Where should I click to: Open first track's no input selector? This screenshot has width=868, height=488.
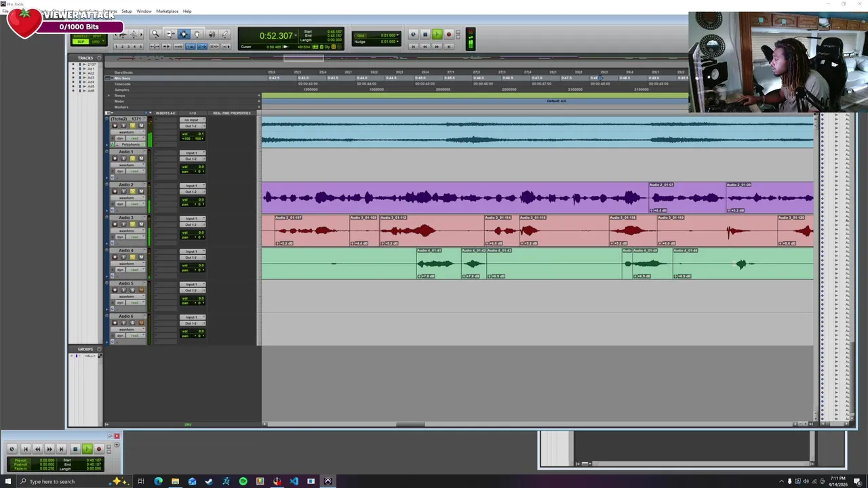tap(193, 120)
